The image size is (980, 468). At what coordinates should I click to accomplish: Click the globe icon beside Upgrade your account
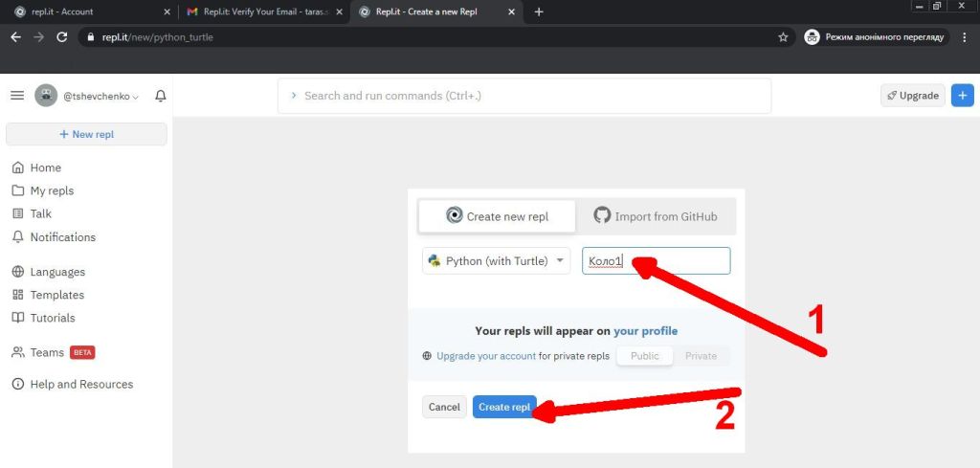[x=428, y=355]
